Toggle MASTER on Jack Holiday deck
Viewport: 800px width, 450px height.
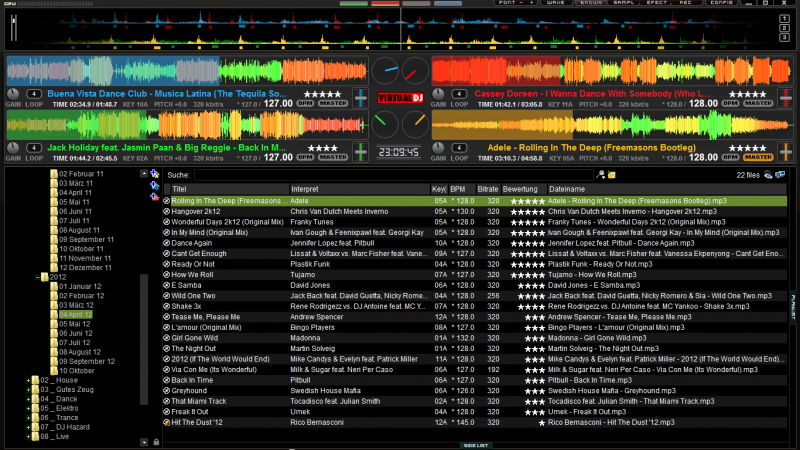point(333,158)
